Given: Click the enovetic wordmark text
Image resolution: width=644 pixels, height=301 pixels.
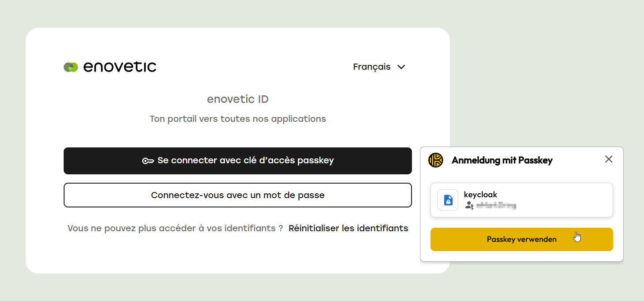Looking at the screenshot, I should point(119,67).
